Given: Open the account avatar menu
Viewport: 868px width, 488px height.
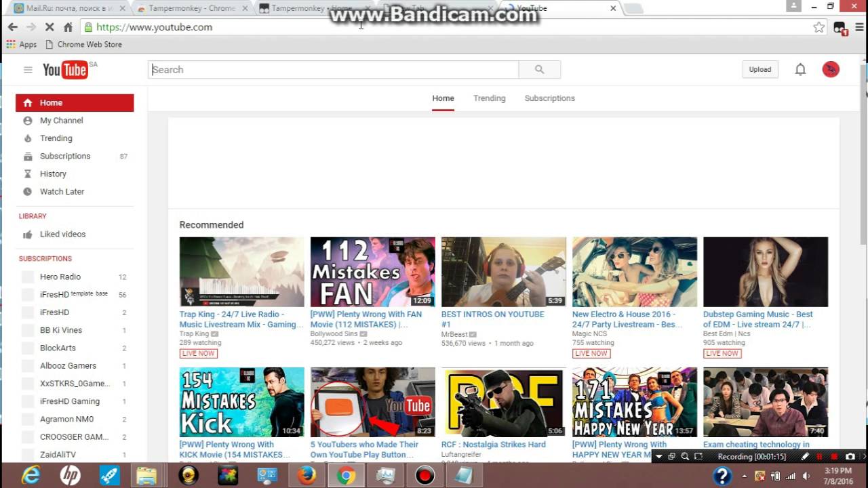Looking at the screenshot, I should tap(831, 69).
